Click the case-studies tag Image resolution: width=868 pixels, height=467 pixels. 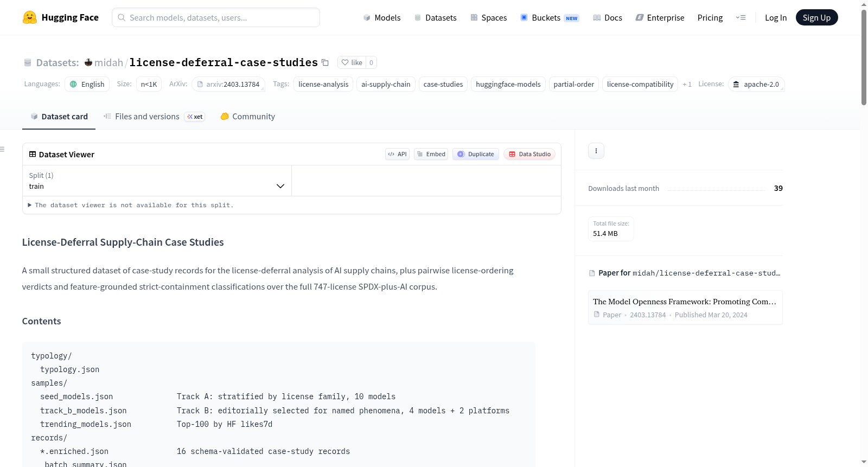pos(443,84)
